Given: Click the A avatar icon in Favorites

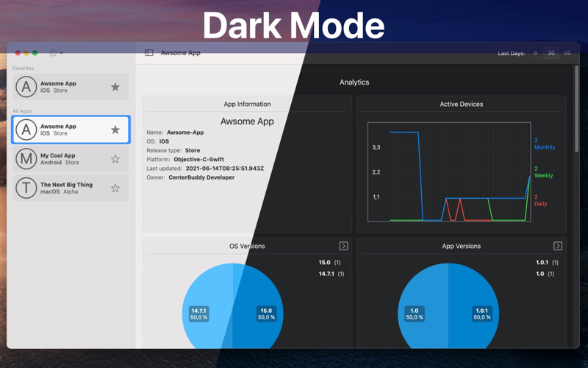Looking at the screenshot, I should pyautogui.click(x=26, y=87).
